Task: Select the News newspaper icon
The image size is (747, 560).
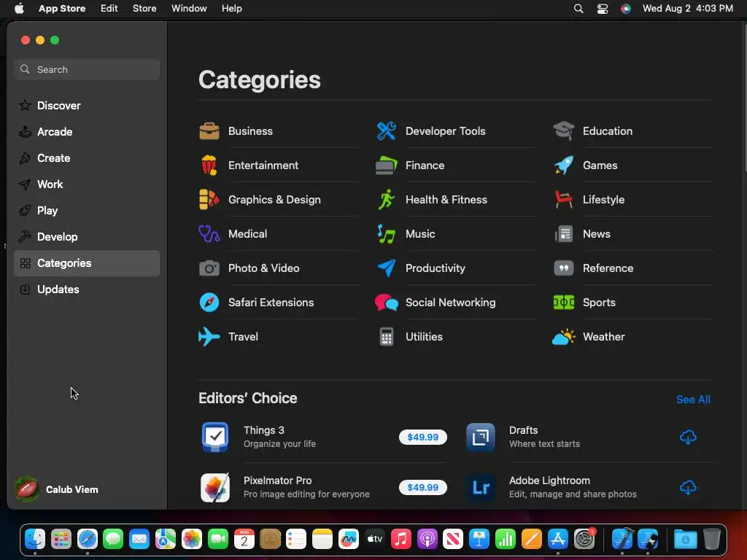Action: coord(564,234)
